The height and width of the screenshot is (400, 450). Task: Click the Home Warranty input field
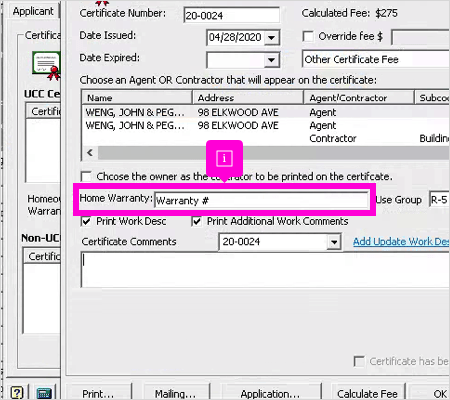coord(262,200)
